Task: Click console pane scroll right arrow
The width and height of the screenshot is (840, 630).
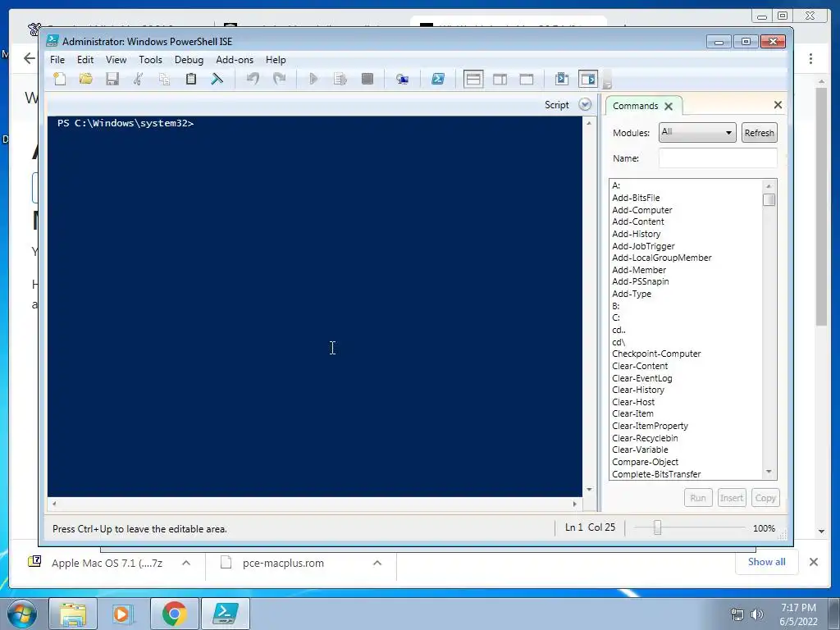Action: pos(575,504)
